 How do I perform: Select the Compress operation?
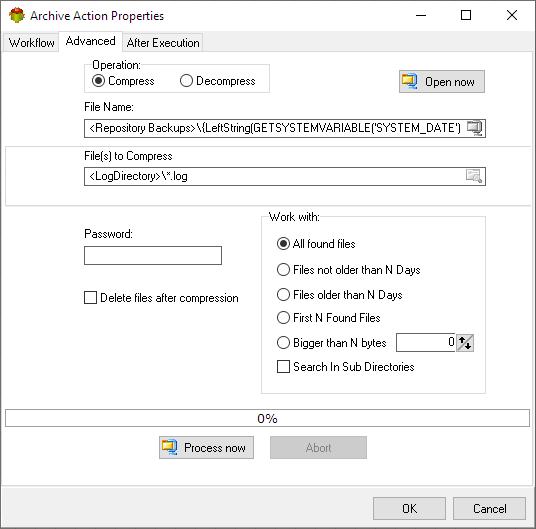point(123,81)
